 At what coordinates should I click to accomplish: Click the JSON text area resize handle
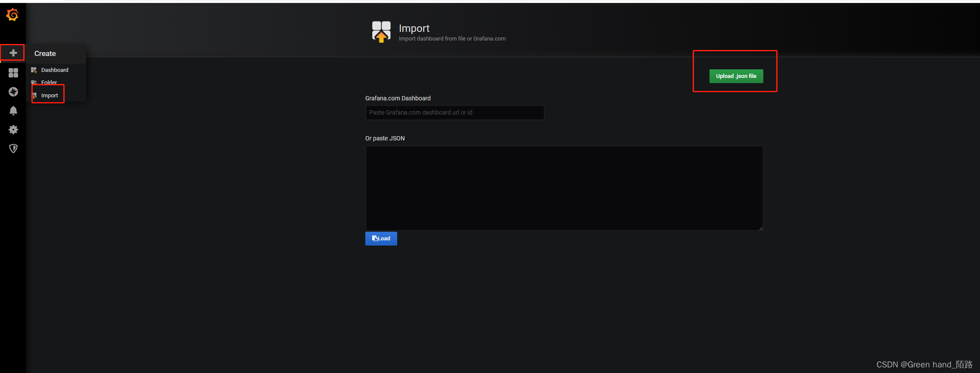click(761, 228)
